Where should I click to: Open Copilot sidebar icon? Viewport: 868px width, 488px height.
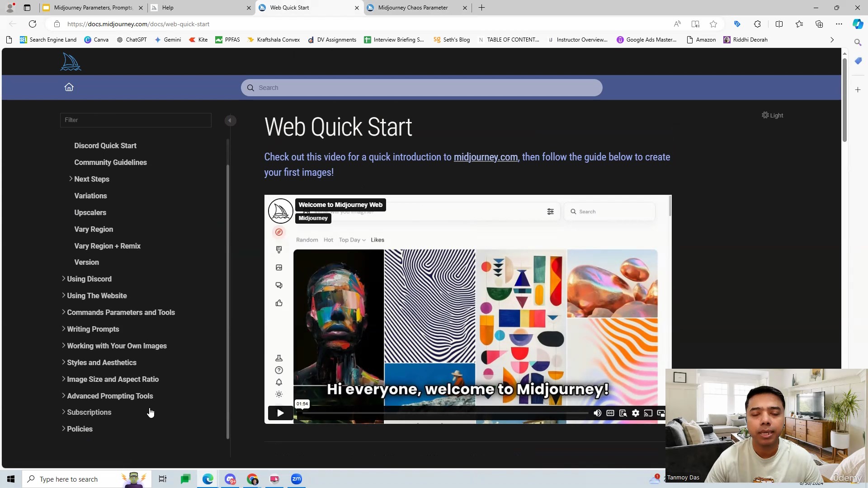click(x=858, y=24)
